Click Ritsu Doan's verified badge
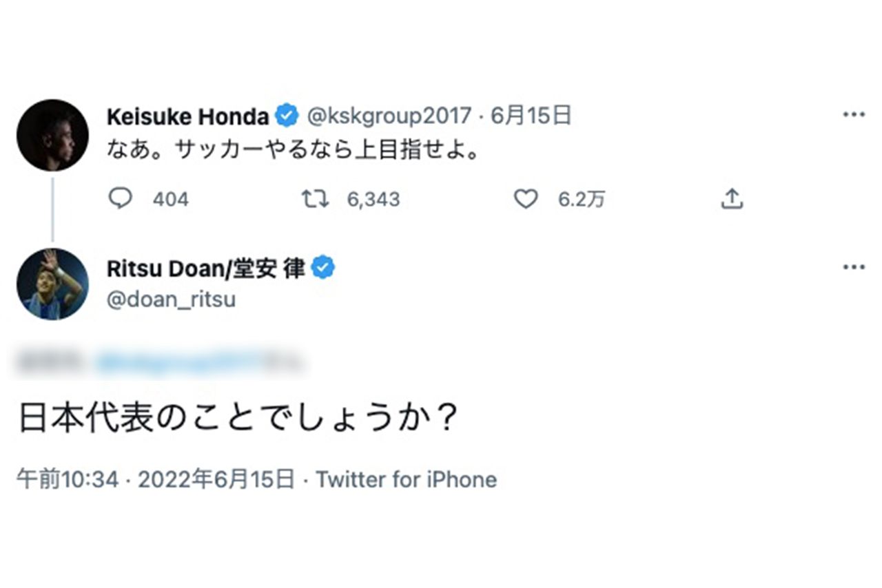Viewport: 882px width, 588px height. (x=324, y=269)
